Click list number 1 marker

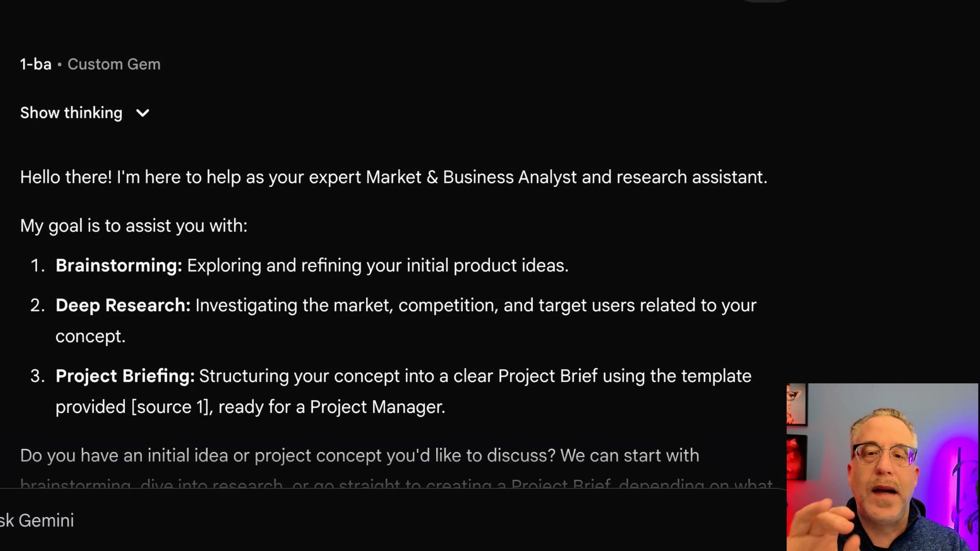[37, 265]
